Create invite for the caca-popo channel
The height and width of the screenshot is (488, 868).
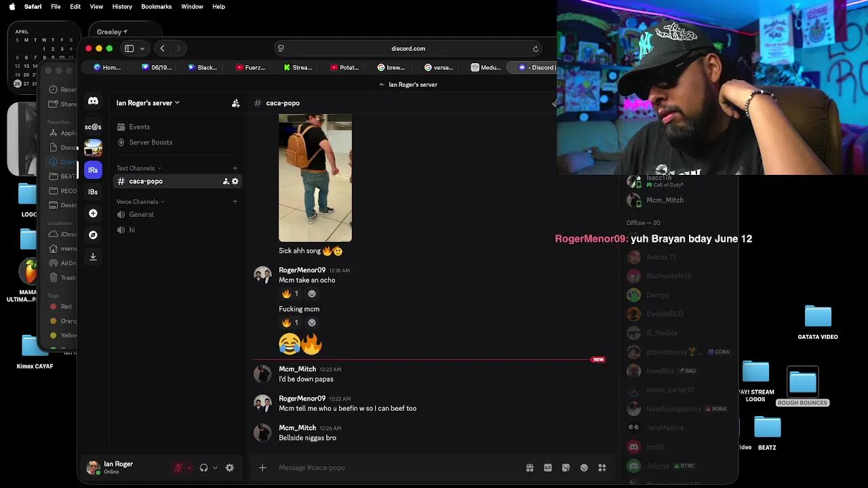pyautogui.click(x=226, y=181)
